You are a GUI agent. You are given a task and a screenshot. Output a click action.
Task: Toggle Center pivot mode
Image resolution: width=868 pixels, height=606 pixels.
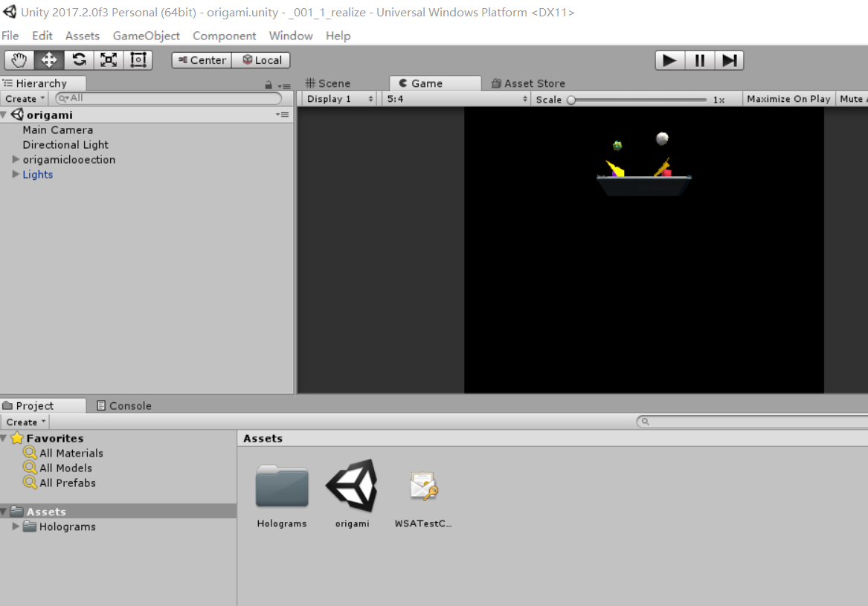point(201,59)
